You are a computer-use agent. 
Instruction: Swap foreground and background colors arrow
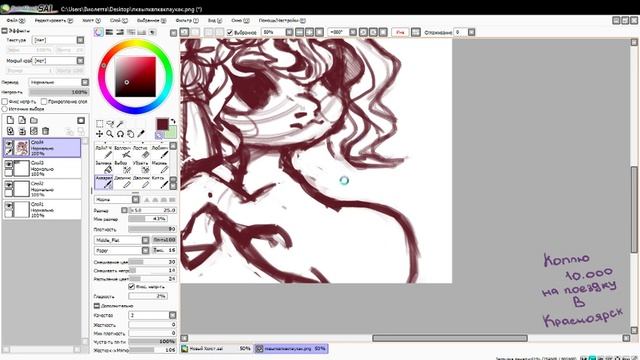[x=173, y=121]
